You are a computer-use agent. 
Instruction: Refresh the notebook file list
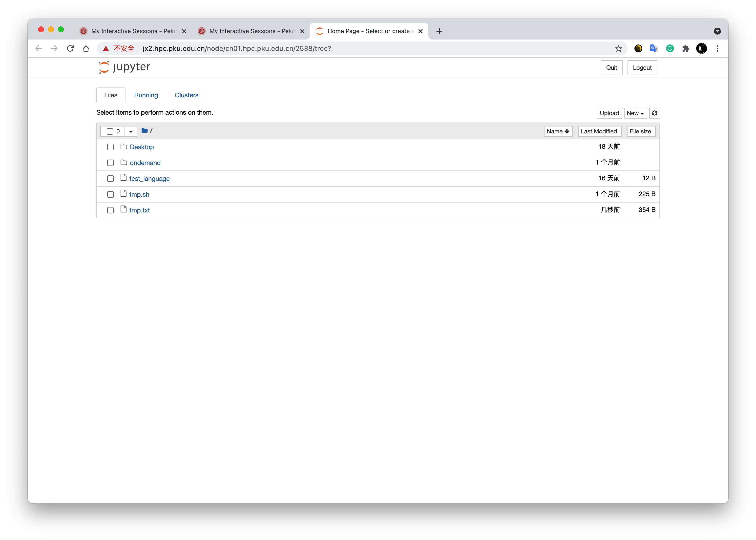tap(654, 113)
